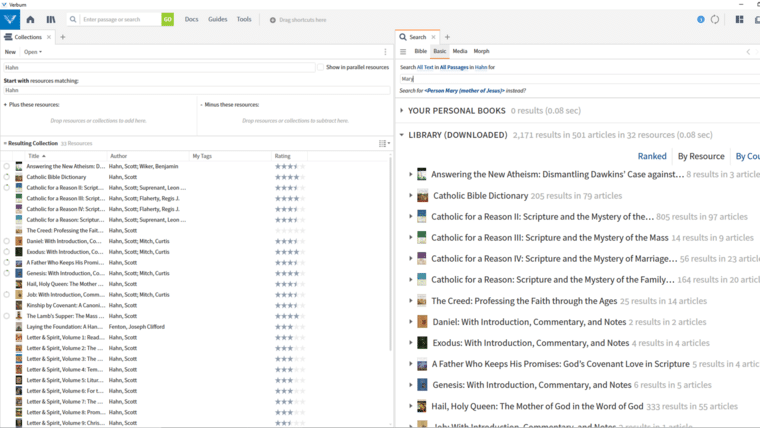Set star rating for The Creed row

(x=290, y=230)
